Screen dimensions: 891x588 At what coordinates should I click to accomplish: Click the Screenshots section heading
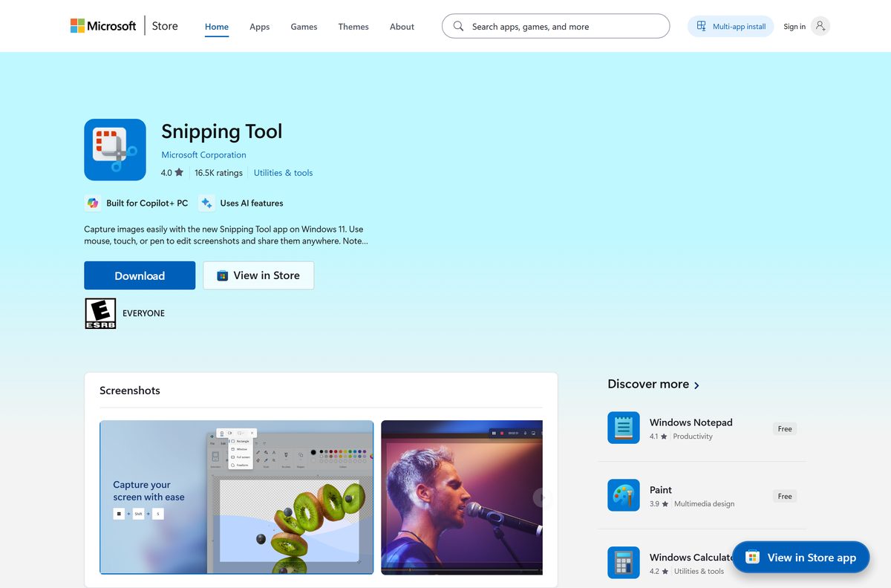130,391
